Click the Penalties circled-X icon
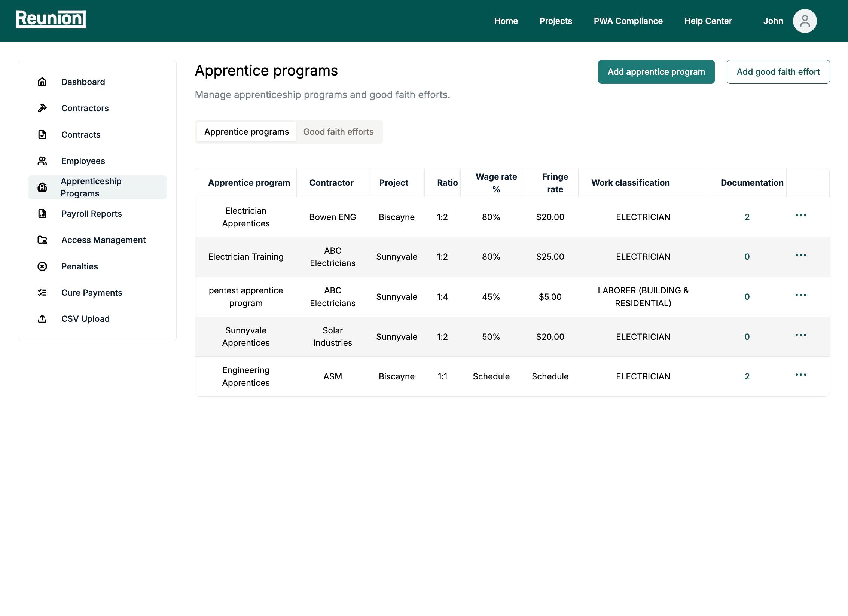 tap(42, 266)
